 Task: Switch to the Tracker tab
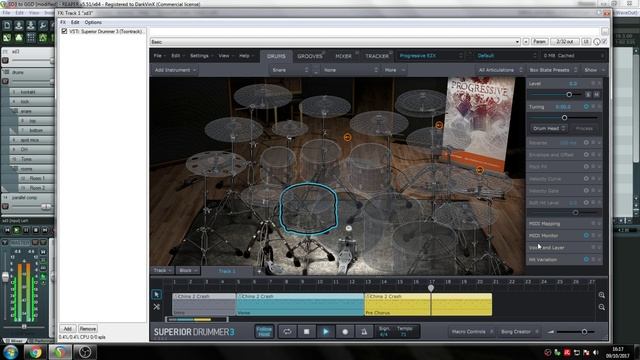pyautogui.click(x=377, y=56)
